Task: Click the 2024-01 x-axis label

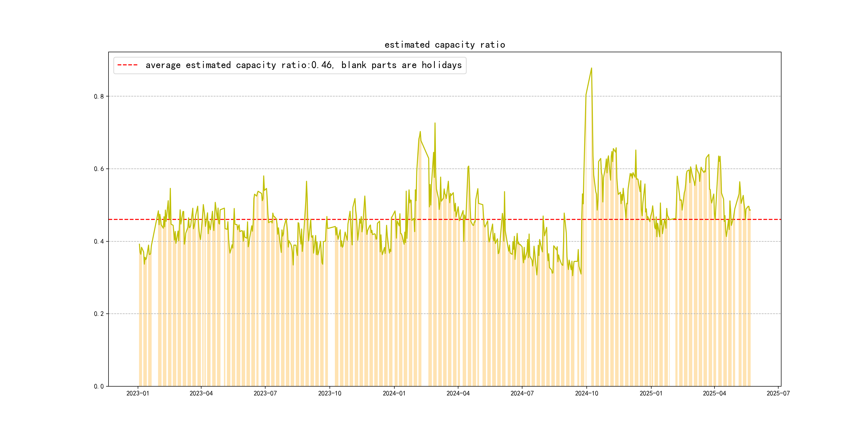Action: pos(394,393)
